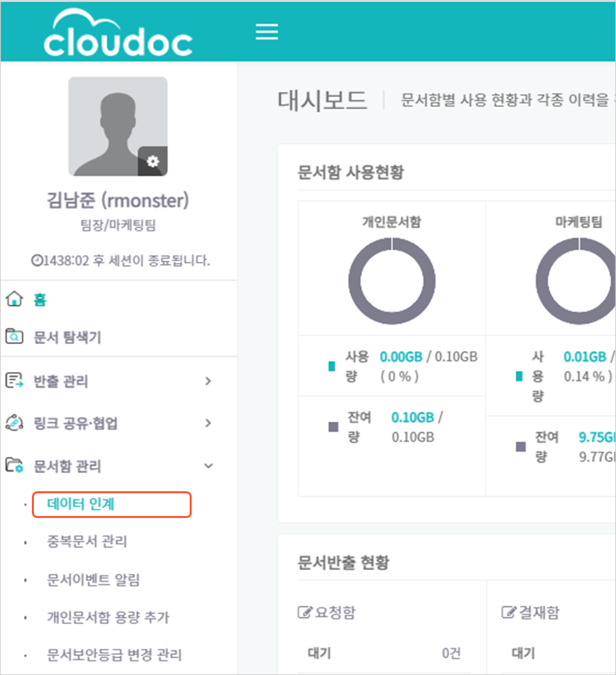Image resolution: width=616 pixels, height=675 pixels.
Task: Open the 데이터 인계 menu item
Action: point(111,504)
